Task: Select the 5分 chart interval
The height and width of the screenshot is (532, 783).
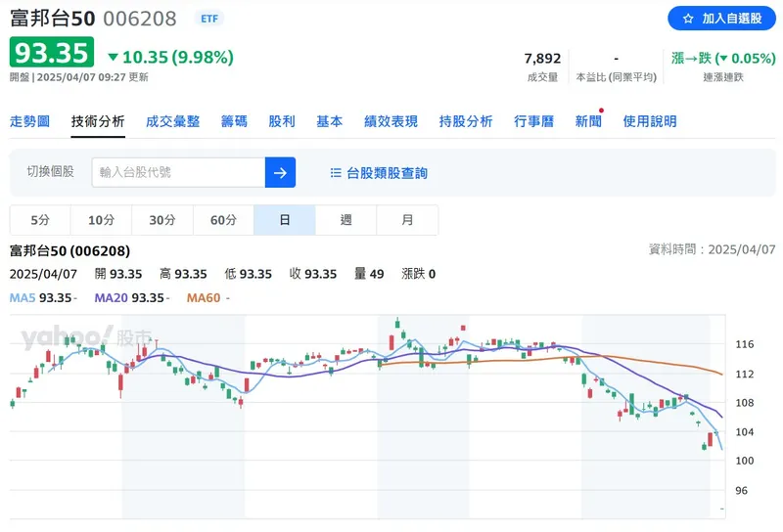Action: (40, 220)
